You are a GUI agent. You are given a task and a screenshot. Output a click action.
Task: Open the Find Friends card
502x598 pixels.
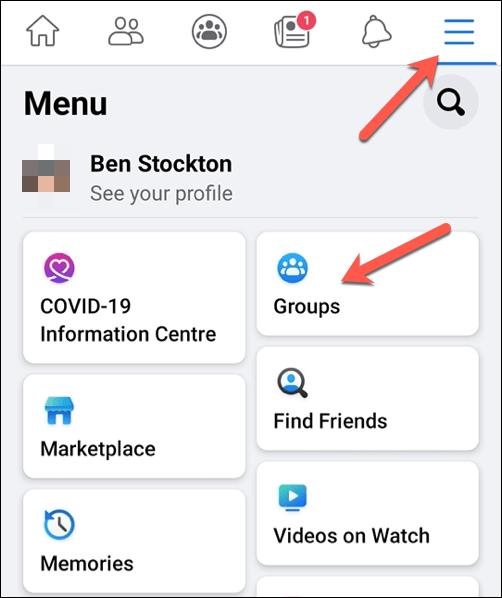point(367,399)
